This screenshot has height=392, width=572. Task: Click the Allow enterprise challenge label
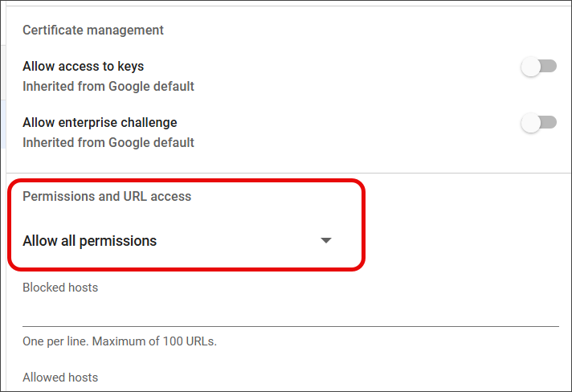click(100, 123)
